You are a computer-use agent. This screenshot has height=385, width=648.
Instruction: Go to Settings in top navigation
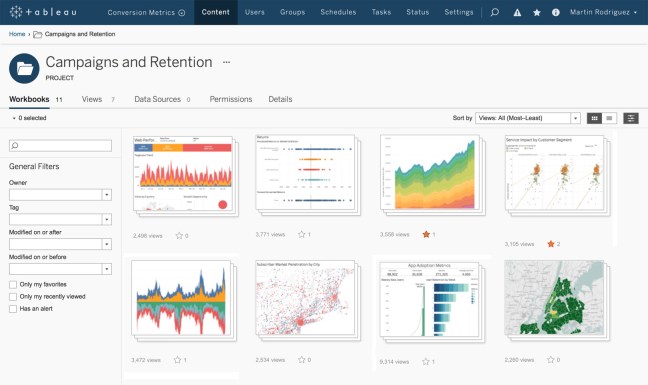coord(459,12)
